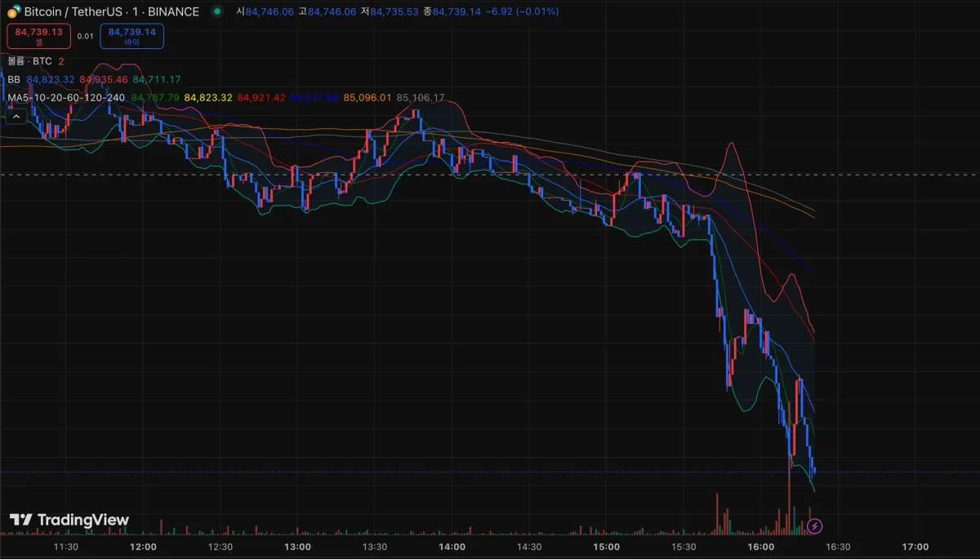The height and width of the screenshot is (559, 980).
Task: Click the TradingView logo link
Action: click(69, 520)
